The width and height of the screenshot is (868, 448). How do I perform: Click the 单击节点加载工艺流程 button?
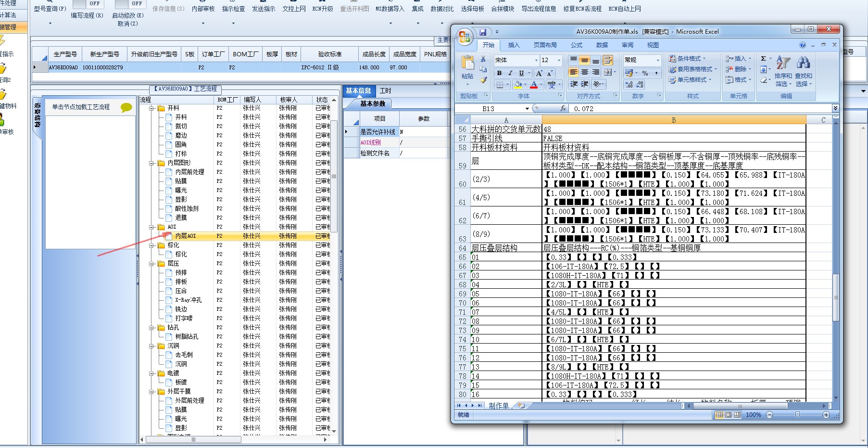tap(81, 107)
